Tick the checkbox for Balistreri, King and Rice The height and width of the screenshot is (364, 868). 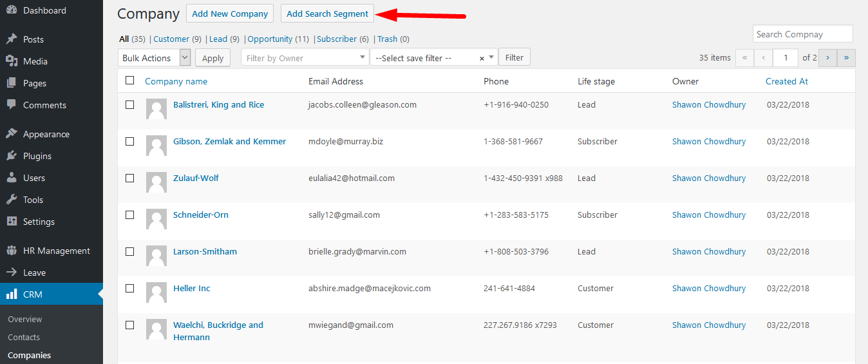coord(130,104)
